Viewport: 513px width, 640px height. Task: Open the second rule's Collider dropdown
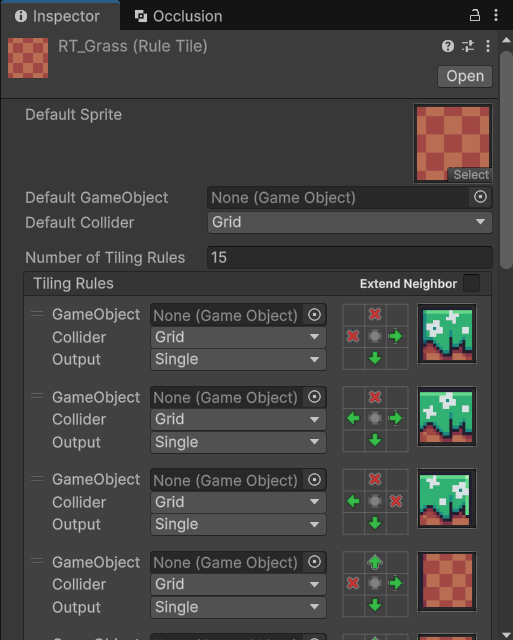[238, 419]
